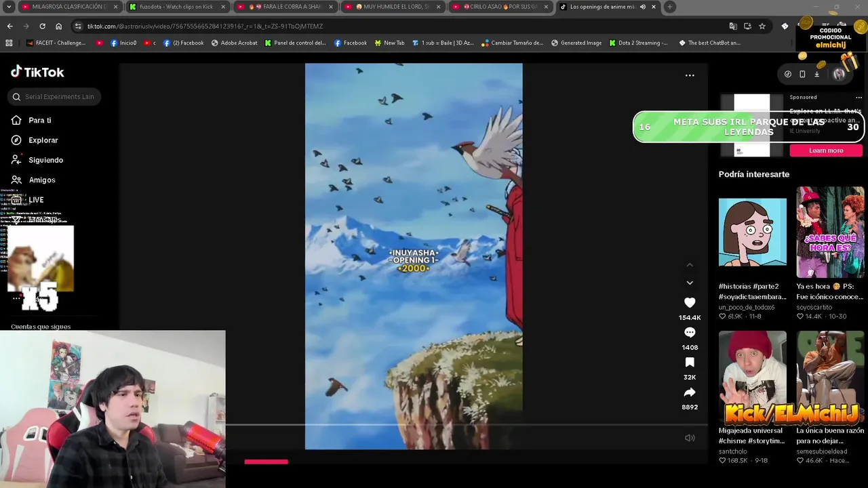Open #historias #parte2 video thumbnail
The width and height of the screenshot is (868, 488).
[753, 232]
